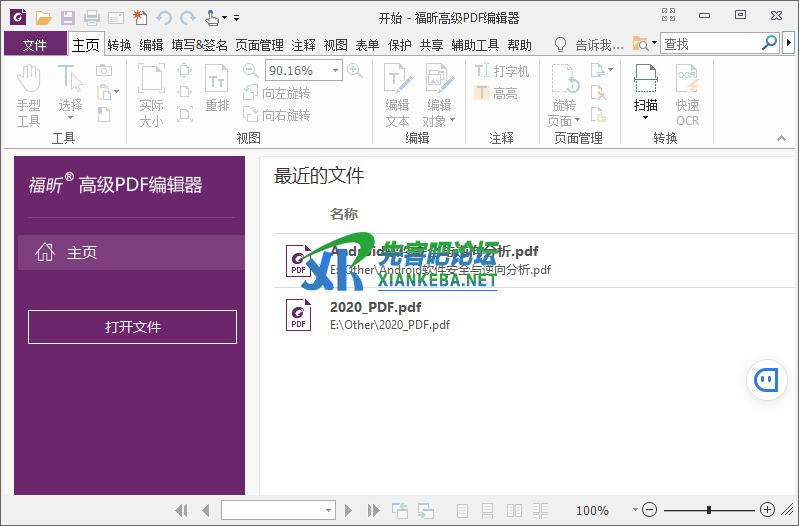Click the open folder icon in quick access toolbar

43,17
